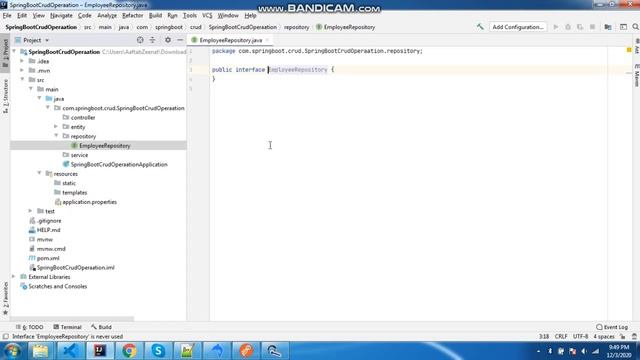This screenshot has height=360, width=640.
Task: Collapse the main folder
Action: pos(31,89)
